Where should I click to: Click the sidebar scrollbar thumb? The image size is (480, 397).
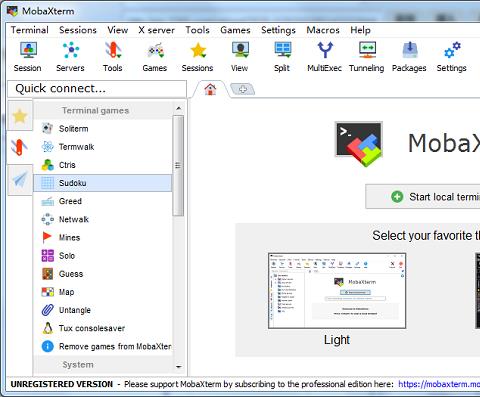178,166
